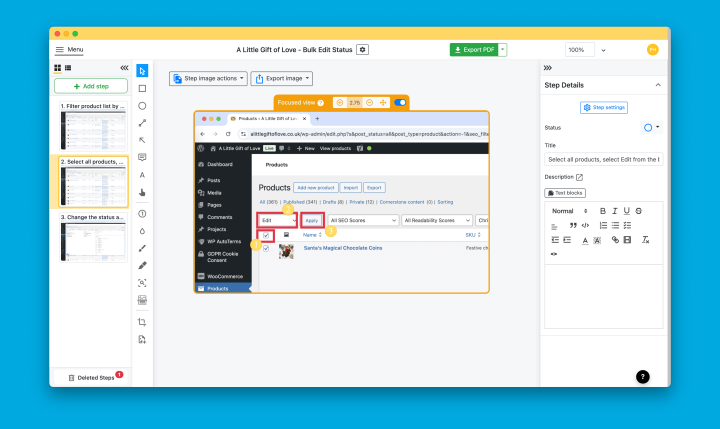Click the Add step button
This screenshot has width=720, height=429.
(x=91, y=86)
